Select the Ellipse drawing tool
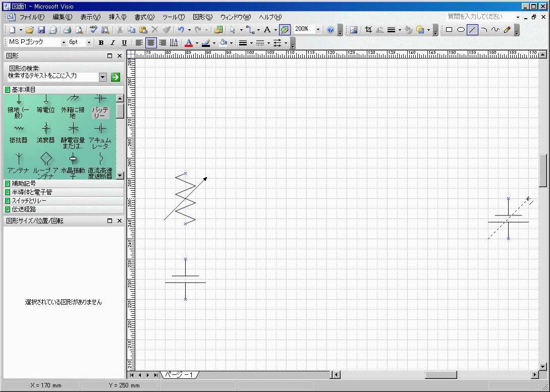Screen dimensions: 550x392 (x=461, y=30)
